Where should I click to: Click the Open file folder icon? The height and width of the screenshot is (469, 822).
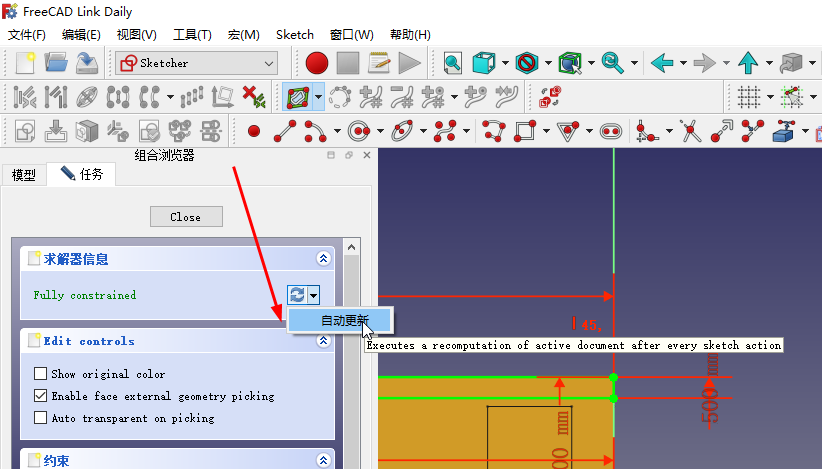click(56, 63)
